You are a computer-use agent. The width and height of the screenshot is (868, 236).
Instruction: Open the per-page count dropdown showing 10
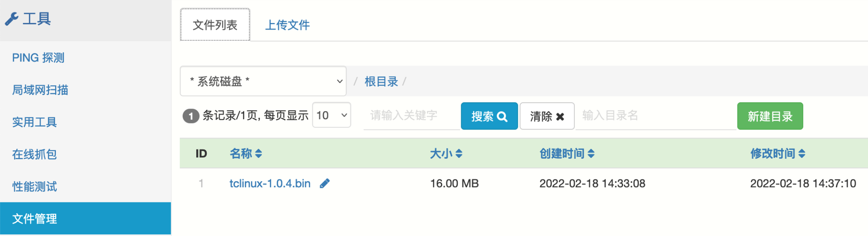331,115
